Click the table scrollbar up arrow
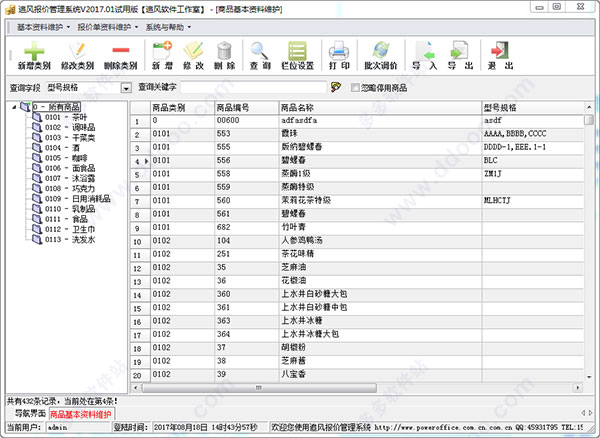The height and width of the screenshot is (438, 600). click(x=589, y=107)
